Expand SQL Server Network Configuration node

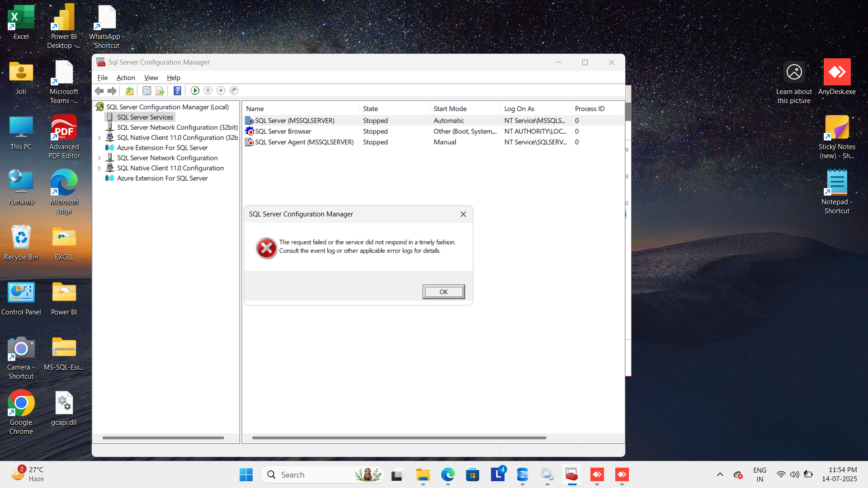tap(99, 158)
